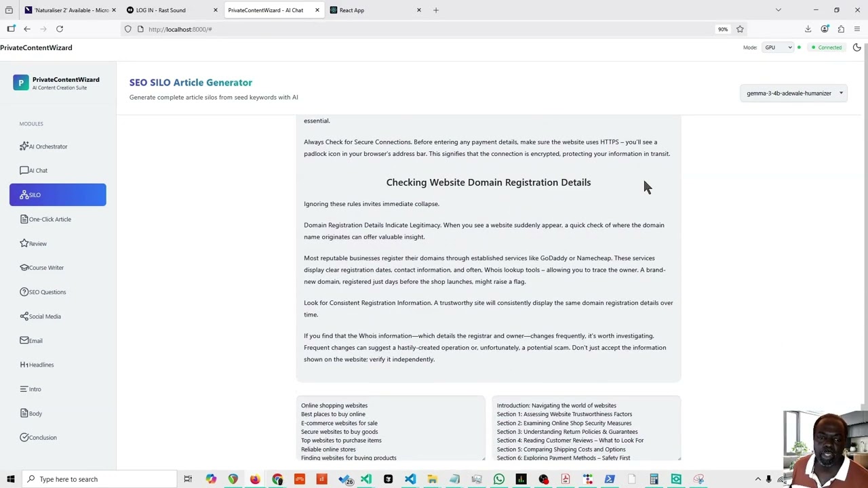Click the PrivateContentWizard P logo

coord(21,83)
